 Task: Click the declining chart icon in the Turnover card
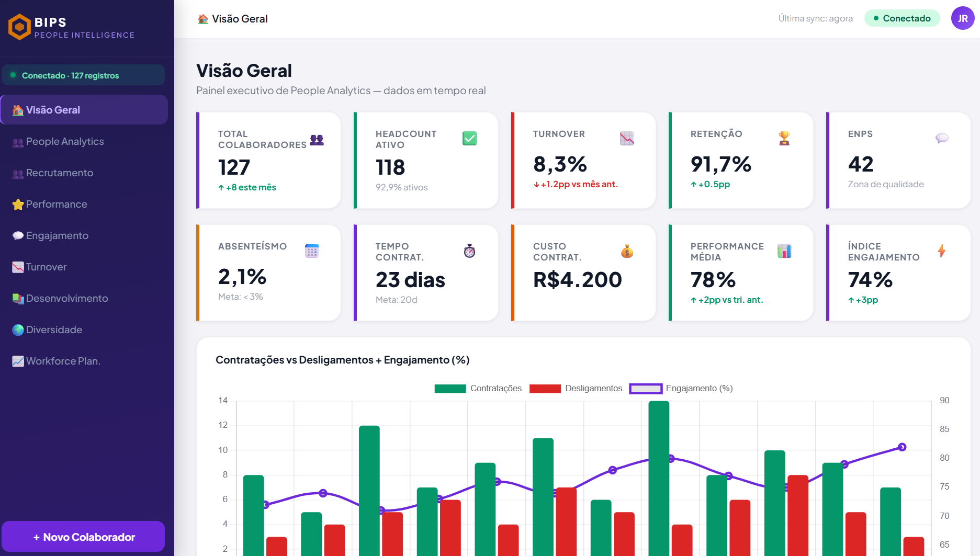627,139
